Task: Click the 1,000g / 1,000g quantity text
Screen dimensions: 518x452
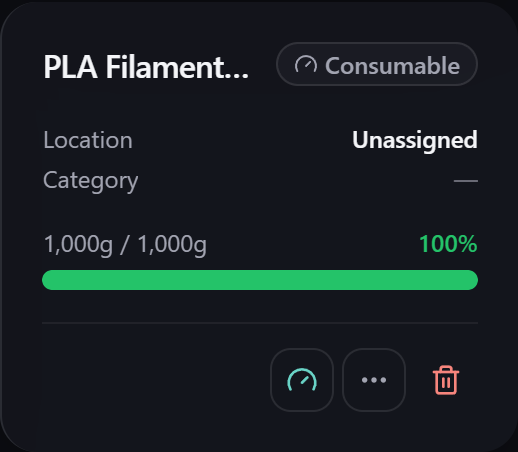Action: tap(125, 245)
